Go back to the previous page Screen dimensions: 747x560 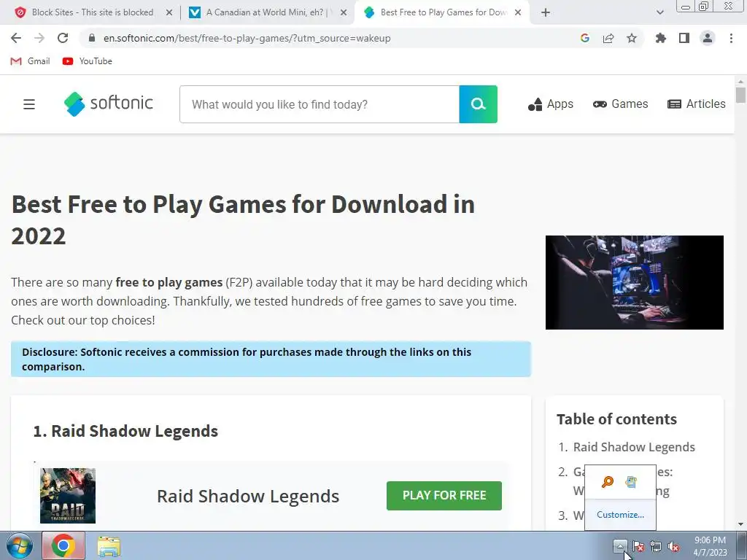(x=16, y=38)
